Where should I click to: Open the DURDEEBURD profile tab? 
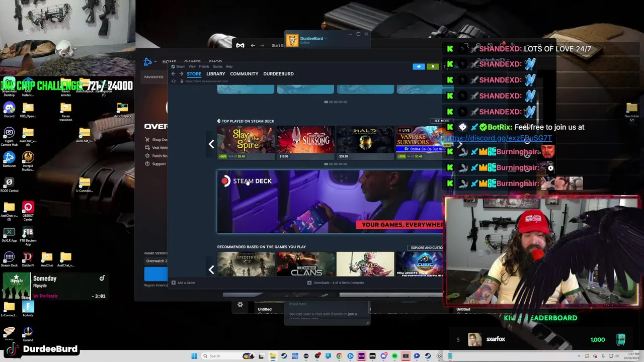pos(278,74)
